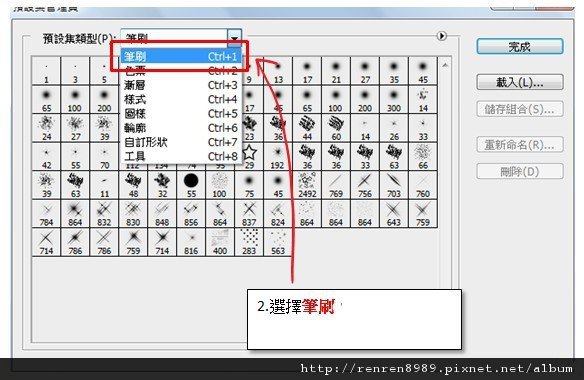Pick the soft round 21 brush
This screenshot has height=380, width=584.
(x=336, y=71)
